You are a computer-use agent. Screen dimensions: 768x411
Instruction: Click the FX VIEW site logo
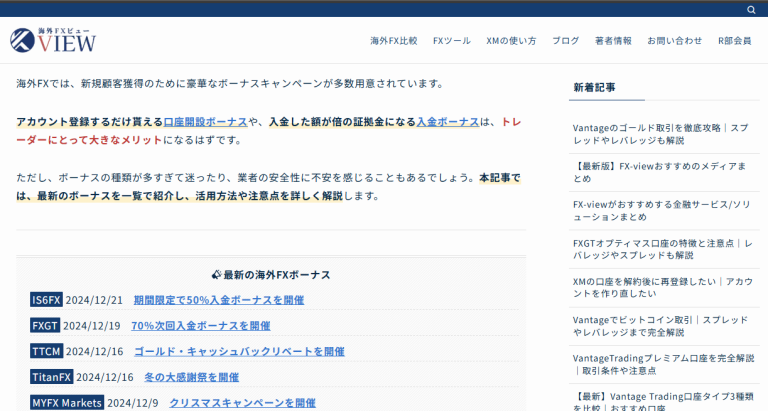coord(53,40)
